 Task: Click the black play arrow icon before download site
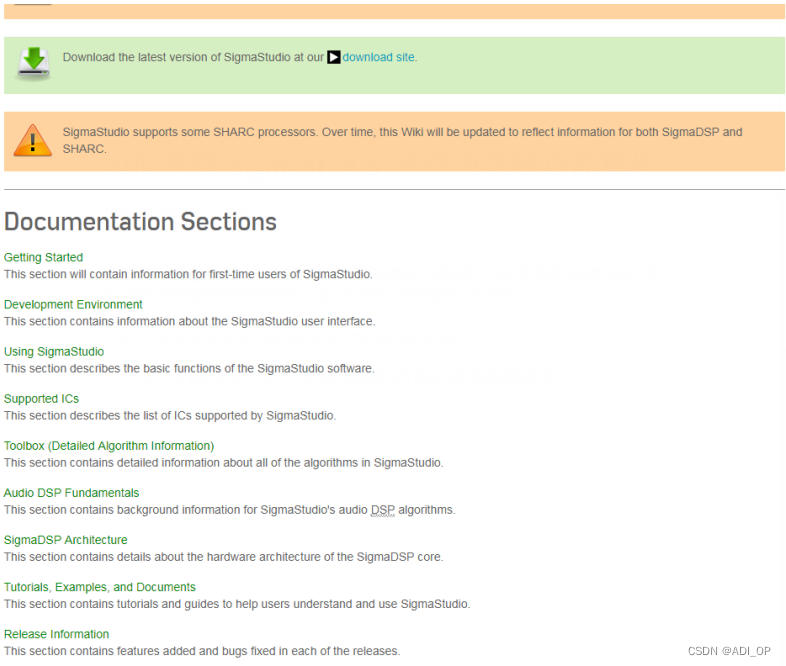point(334,57)
